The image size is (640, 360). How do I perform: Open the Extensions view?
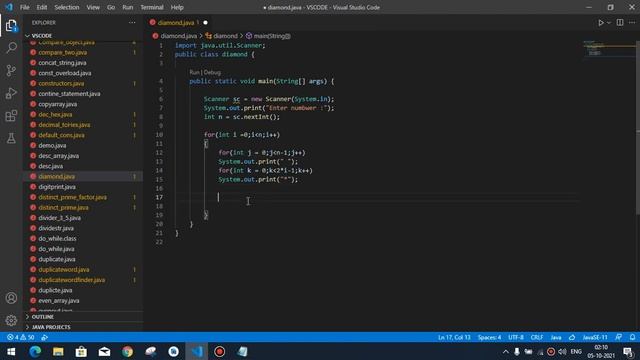[11, 116]
